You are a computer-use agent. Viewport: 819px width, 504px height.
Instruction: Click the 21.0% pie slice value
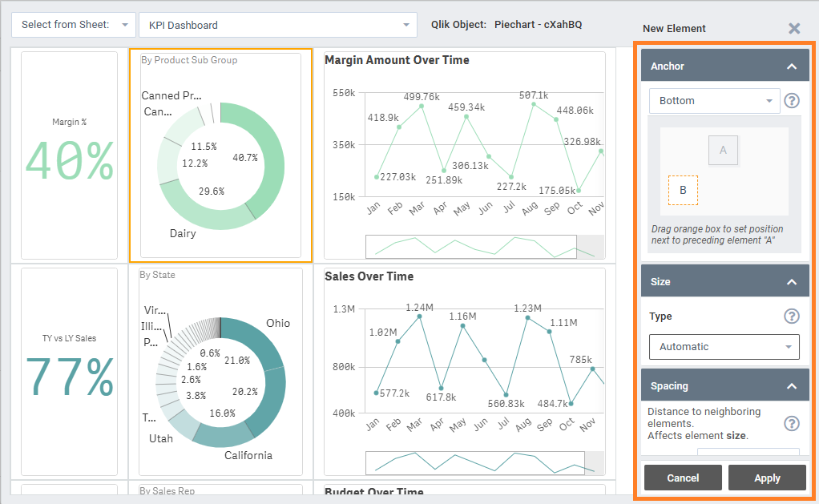click(x=237, y=361)
